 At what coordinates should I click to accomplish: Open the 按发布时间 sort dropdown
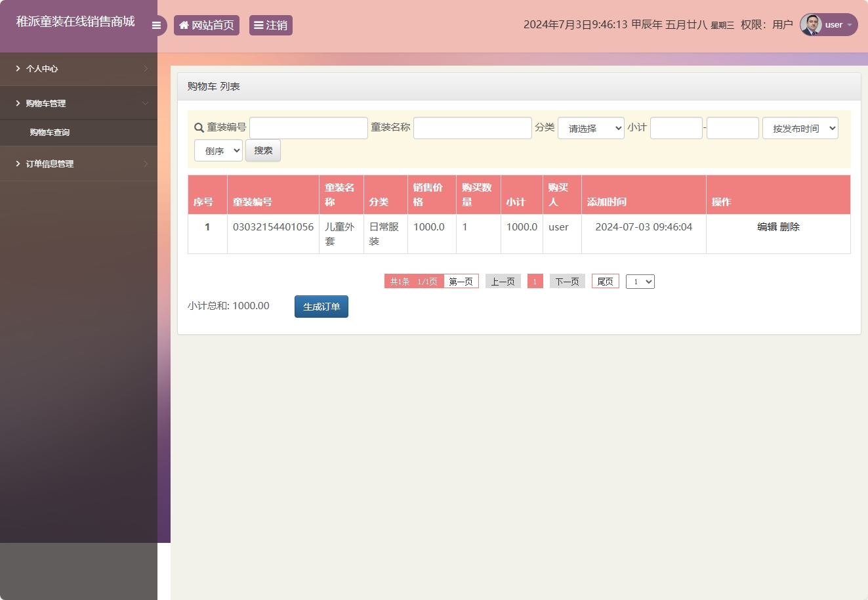click(800, 129)
